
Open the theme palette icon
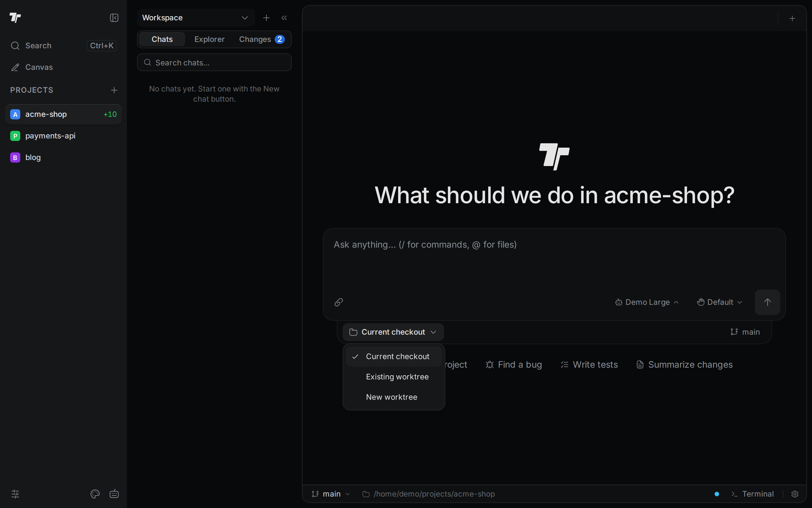(x=95, y=494)
